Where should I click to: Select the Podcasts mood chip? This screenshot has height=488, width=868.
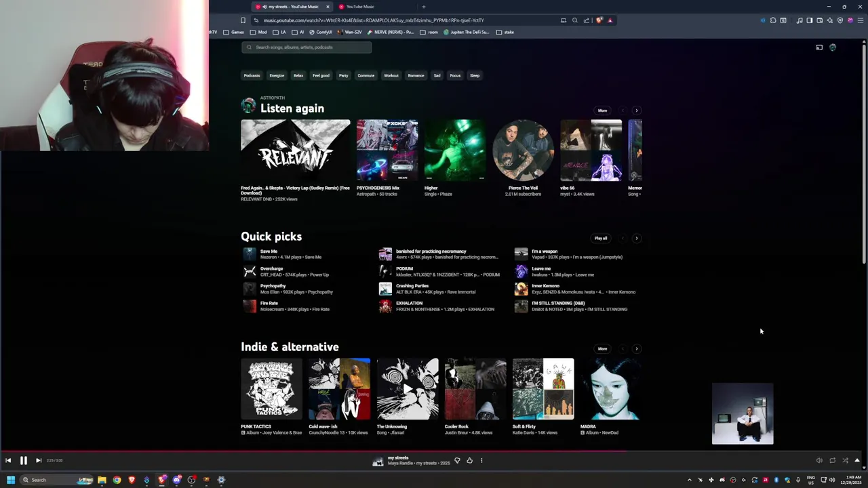tap(252, 75)
